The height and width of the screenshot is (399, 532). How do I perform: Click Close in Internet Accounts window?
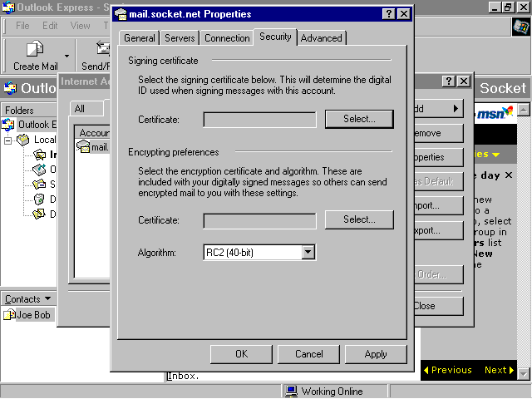438,306
